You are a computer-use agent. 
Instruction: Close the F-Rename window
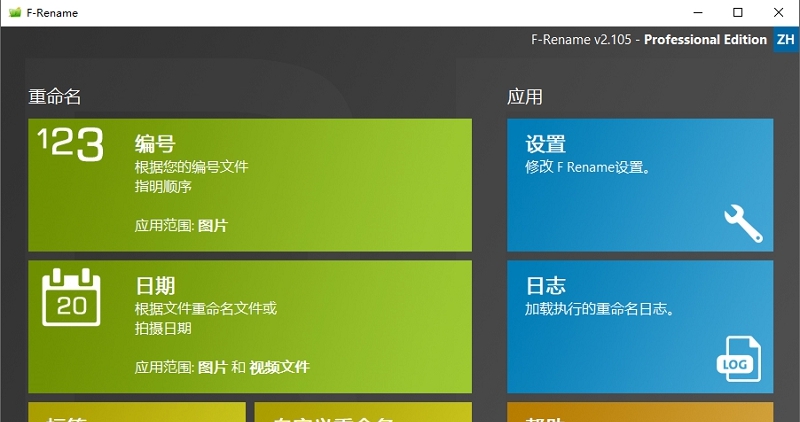pos(779,13)
